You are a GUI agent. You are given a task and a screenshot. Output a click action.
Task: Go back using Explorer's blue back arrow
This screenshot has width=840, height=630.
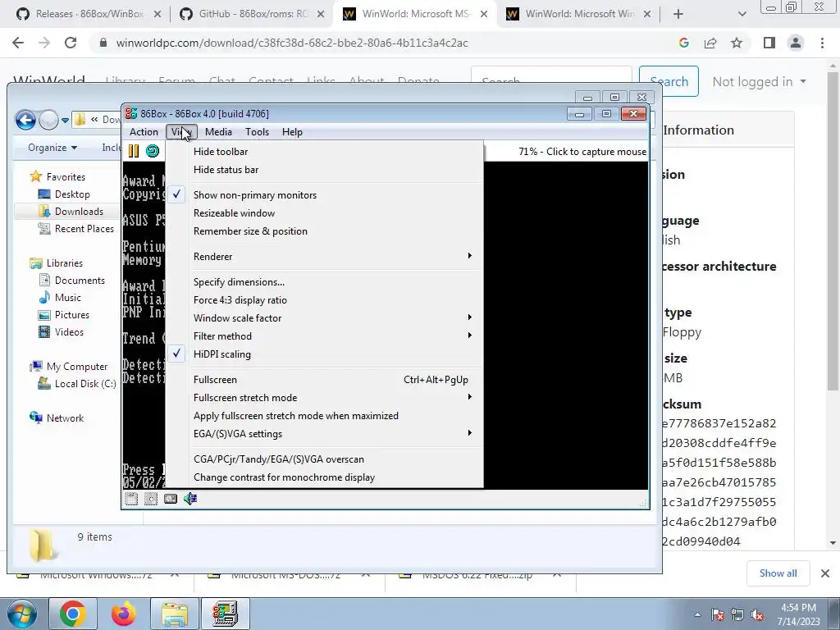point(25,120)
